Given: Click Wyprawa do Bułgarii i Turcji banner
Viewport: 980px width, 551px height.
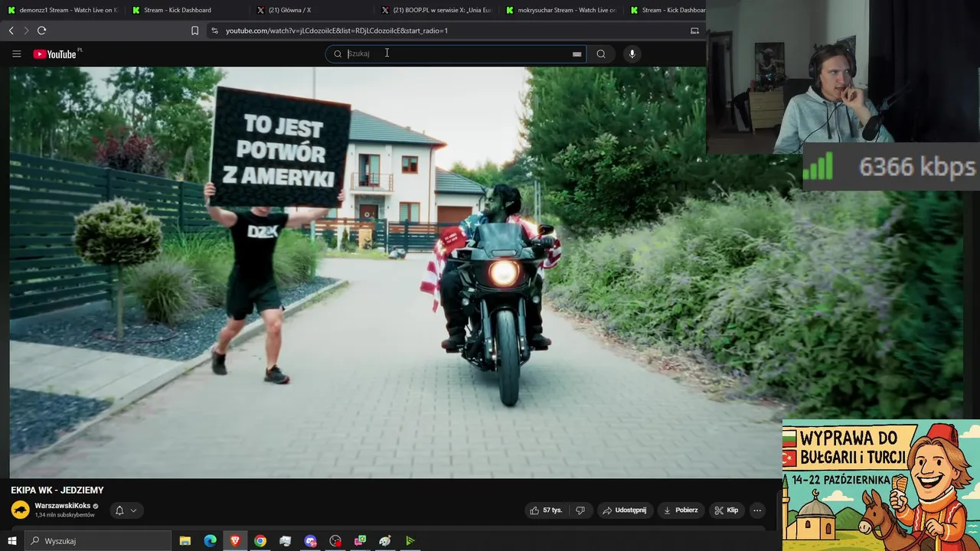Looking at the screenshot, I should pyautogui.click(x=881, y=485).
